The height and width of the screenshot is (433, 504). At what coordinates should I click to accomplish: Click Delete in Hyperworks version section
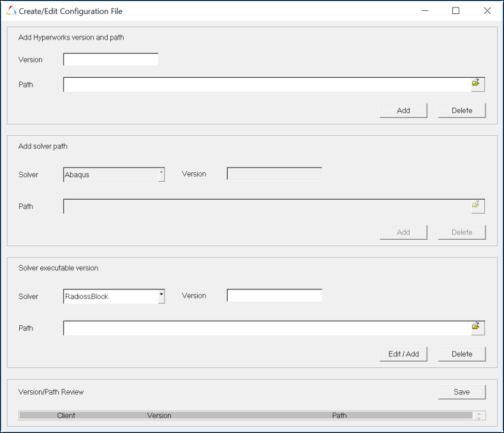[x=462, y=110]
